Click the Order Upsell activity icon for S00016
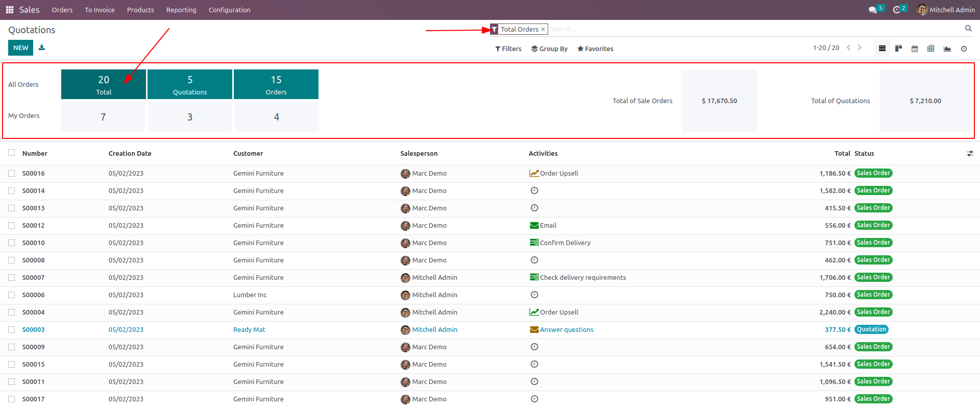Image resolution: width=980 pixels, height=408 pixels. [534, 173]
